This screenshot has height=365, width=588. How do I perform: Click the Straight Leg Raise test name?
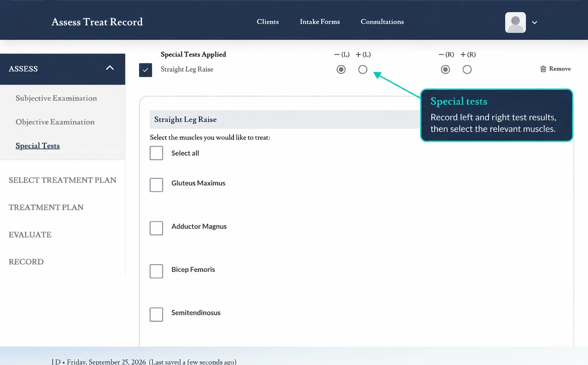coord(187,69)
